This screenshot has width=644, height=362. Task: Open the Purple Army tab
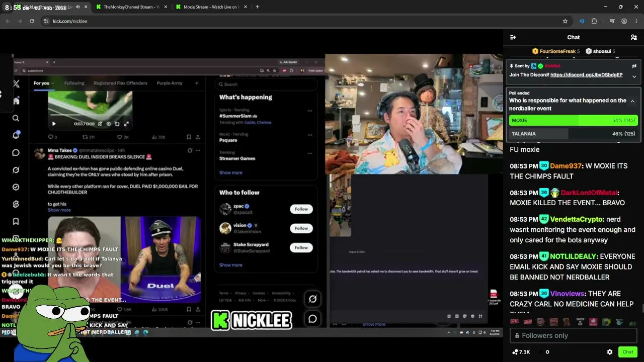tap(169, 83)
